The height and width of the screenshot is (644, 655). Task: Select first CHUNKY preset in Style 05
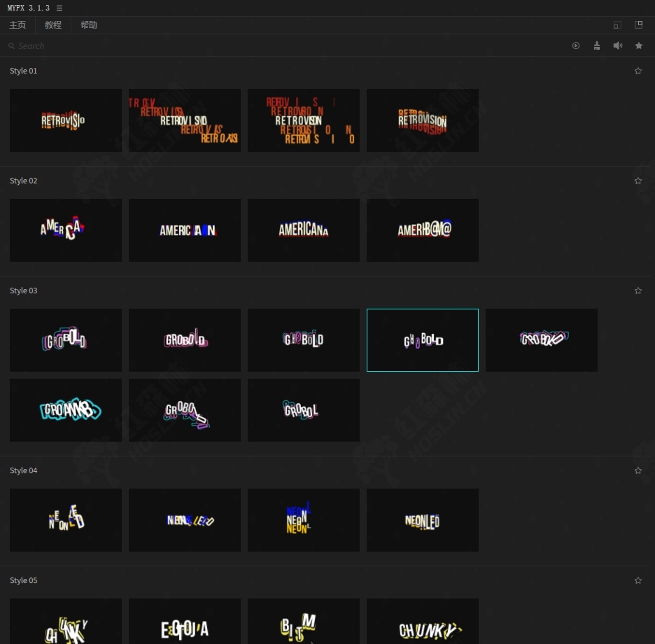pos(66,622)
